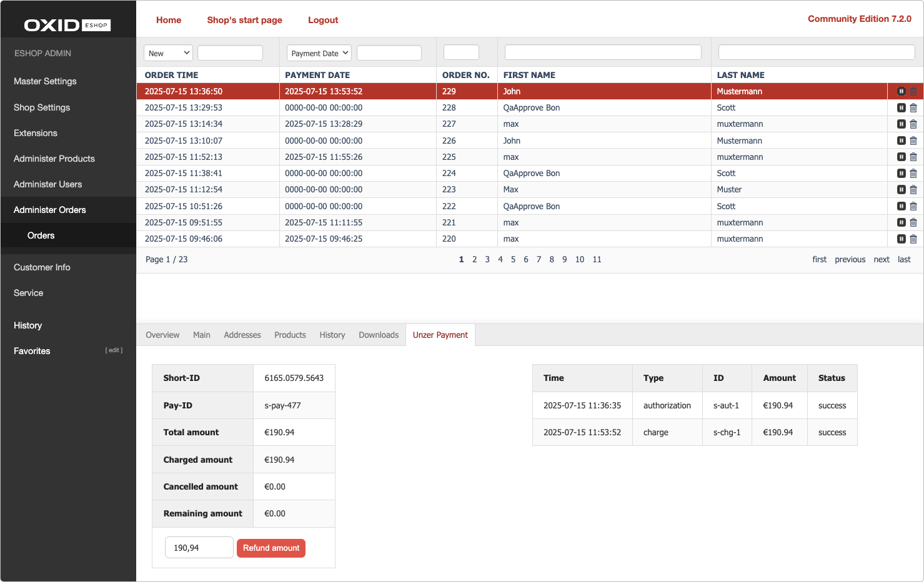Switch to the Overview tab
The image size is (924, 582).
(162, 335)
